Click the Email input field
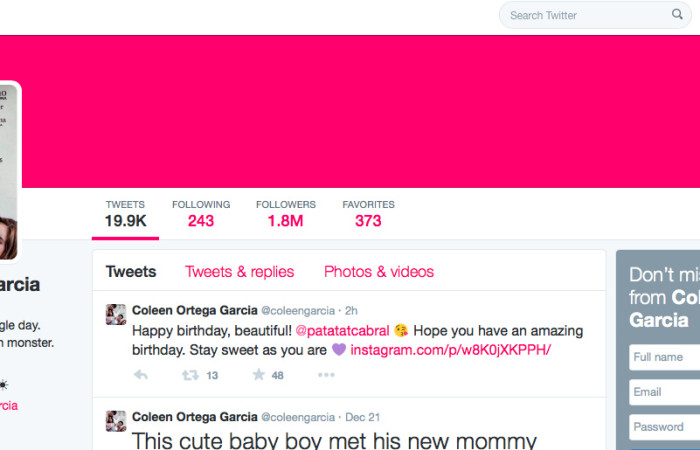Viewport: 700px width, 450px height. tap(665, 392)
